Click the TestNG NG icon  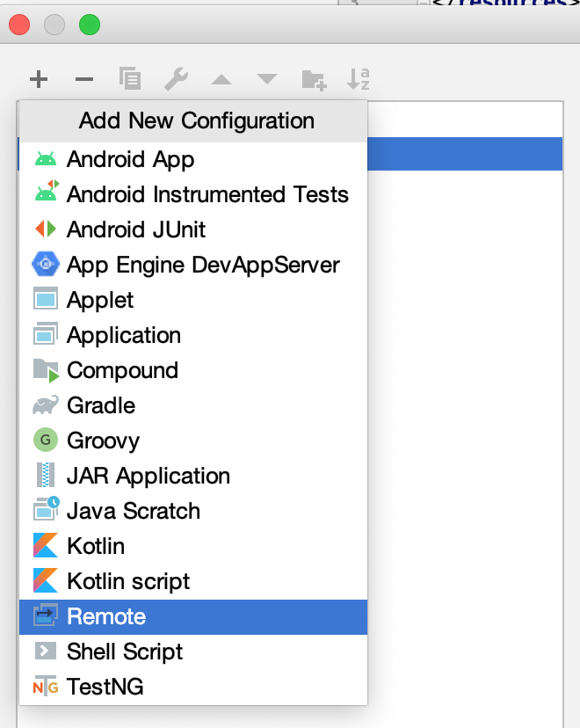[x=46, y=686]
